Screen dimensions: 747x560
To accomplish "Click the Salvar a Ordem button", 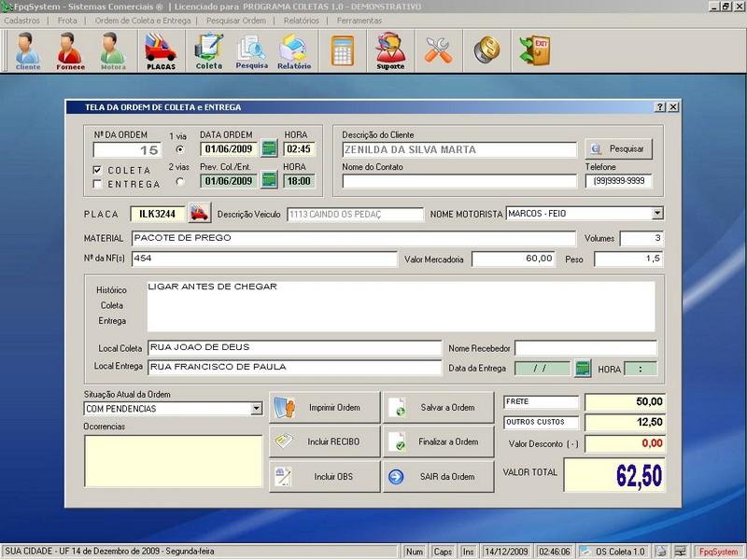I will click(x=438, y=408).
